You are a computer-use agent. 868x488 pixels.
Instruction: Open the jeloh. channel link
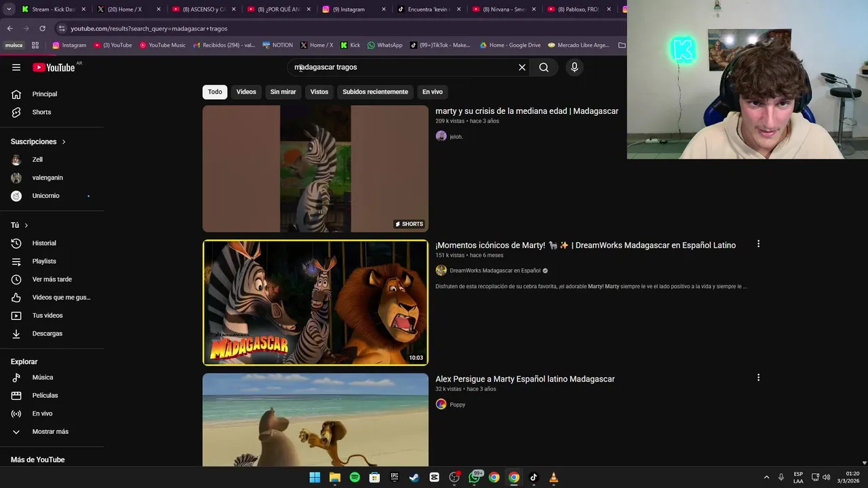(456, 137)
